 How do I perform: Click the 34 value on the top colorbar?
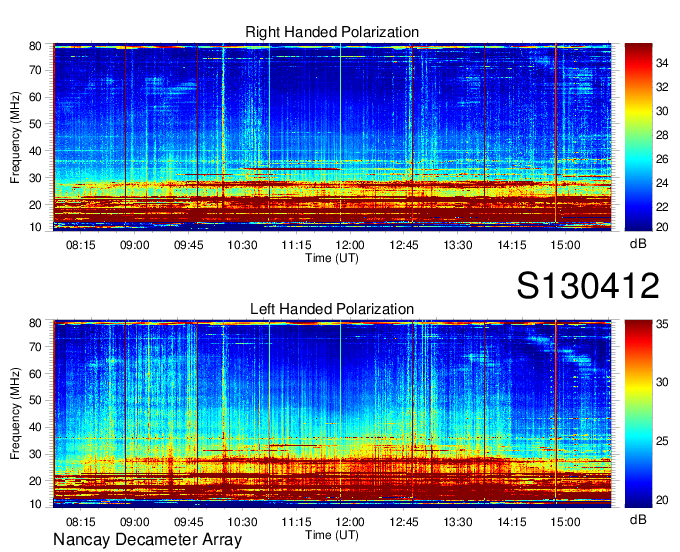pyautogui.click(x=662, y=63)
